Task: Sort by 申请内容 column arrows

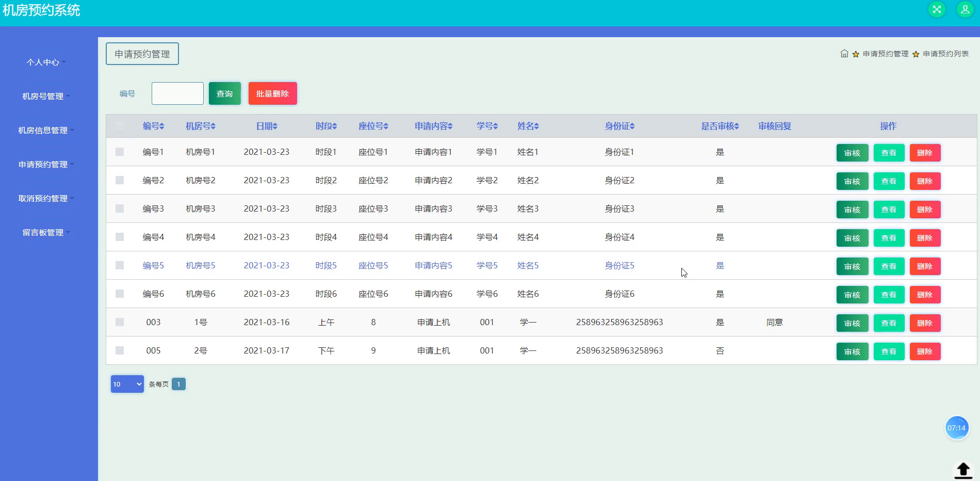Action: click(x=450, y=126)
